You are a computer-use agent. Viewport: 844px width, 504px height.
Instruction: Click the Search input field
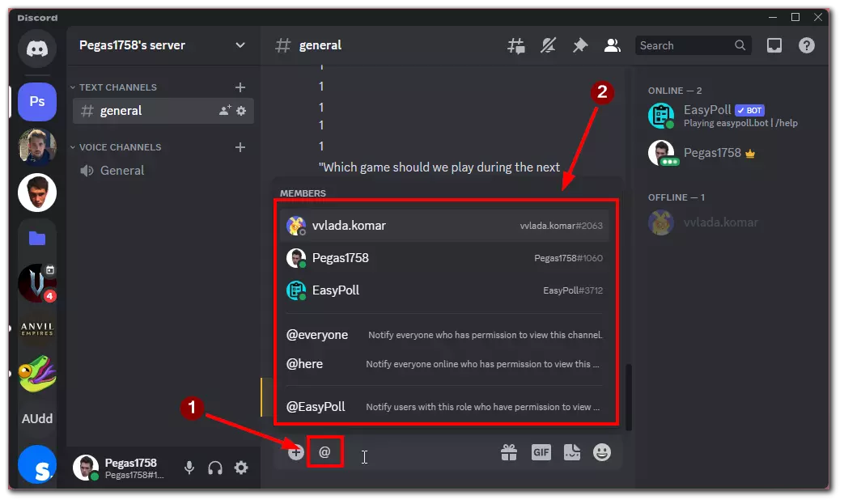coord(685,46)
